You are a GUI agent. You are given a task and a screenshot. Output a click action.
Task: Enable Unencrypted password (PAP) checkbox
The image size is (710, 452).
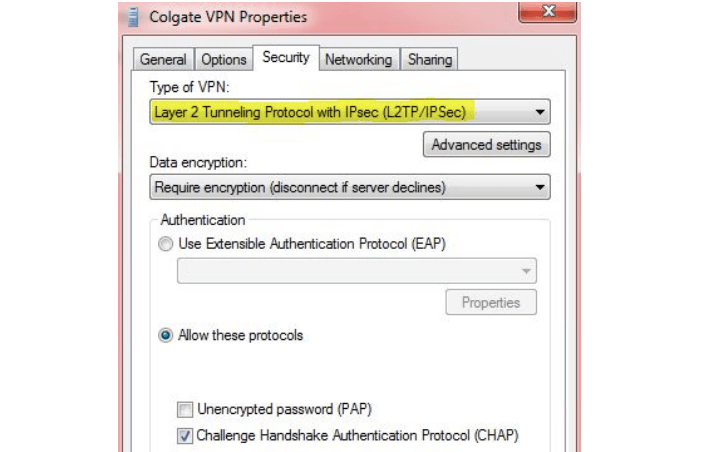185,409
